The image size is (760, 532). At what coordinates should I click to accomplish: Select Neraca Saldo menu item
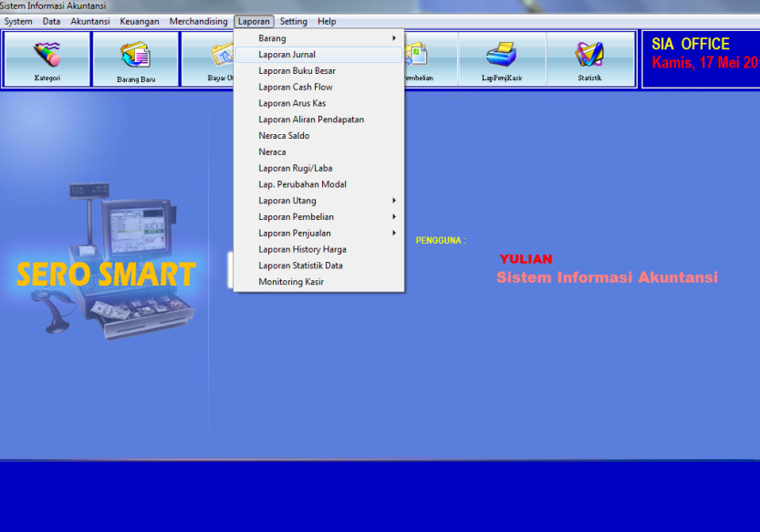[x=284, y=136]
